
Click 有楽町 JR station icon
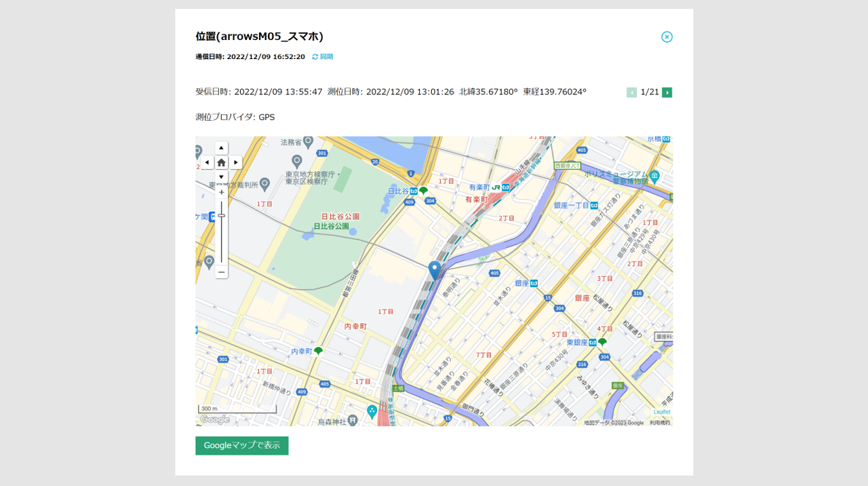(x=496, y=187)
